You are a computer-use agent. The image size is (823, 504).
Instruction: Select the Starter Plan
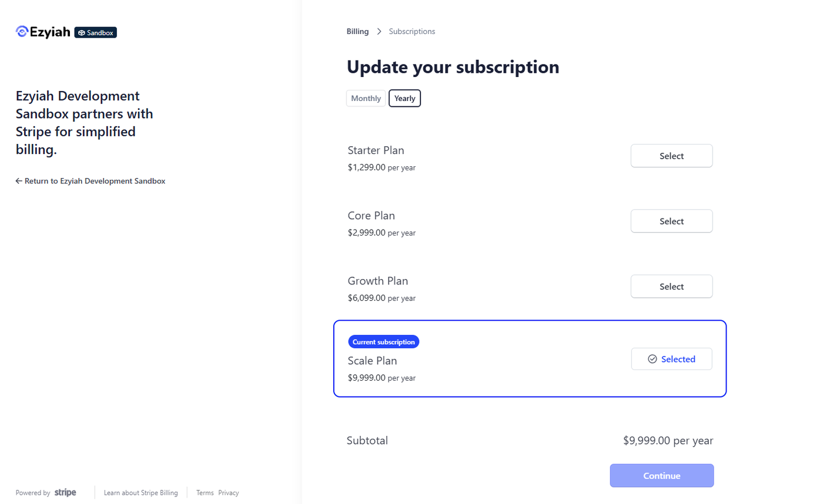click(x=671, y=156)
